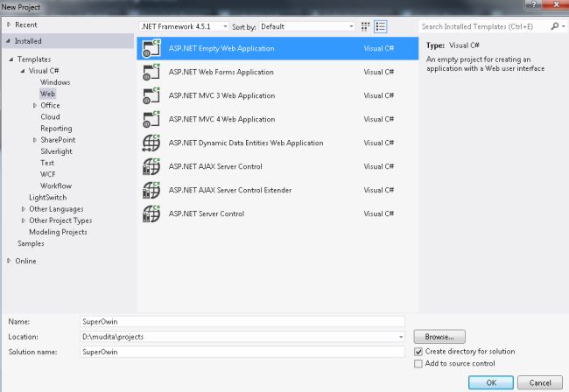Select the WCF template category
Screen dimensions: 569x392
coord(48,174)
